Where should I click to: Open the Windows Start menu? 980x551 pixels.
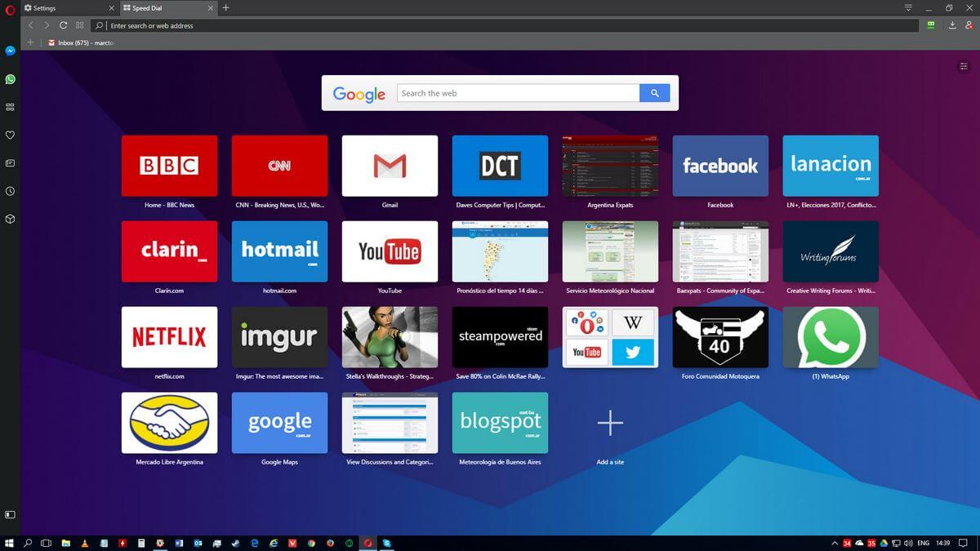(x=10, y=543)
